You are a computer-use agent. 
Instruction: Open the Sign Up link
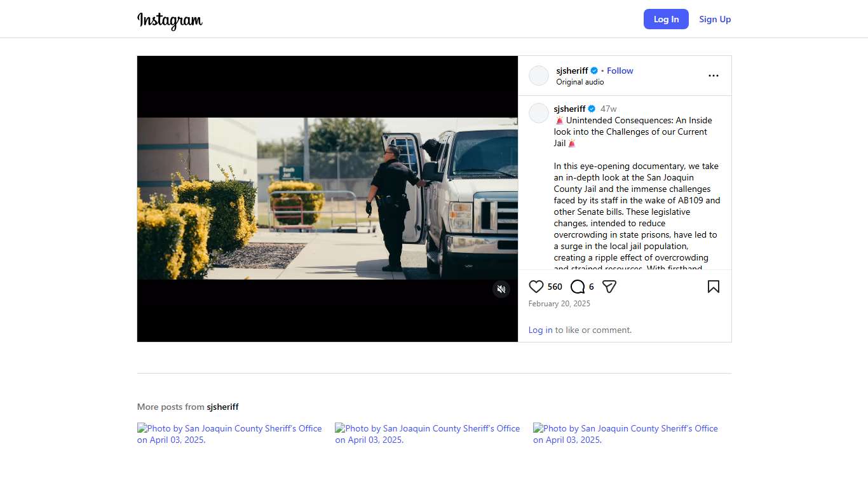tap(715, 19)
